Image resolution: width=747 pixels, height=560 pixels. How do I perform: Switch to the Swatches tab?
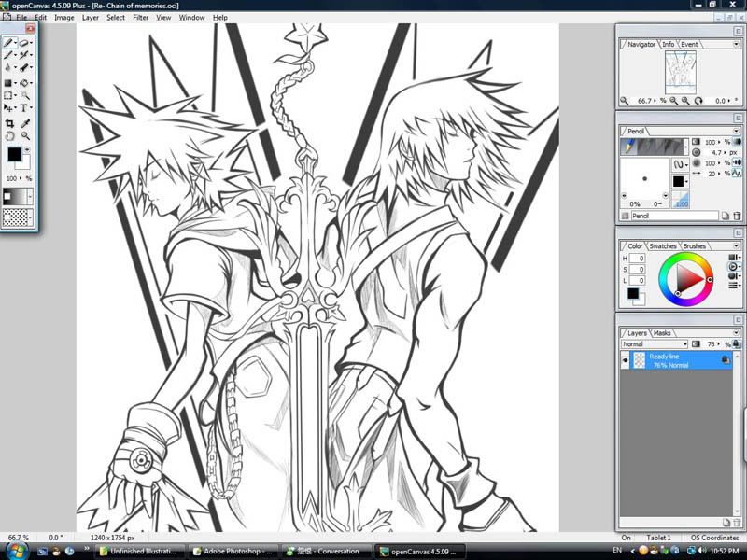point(663,246)
